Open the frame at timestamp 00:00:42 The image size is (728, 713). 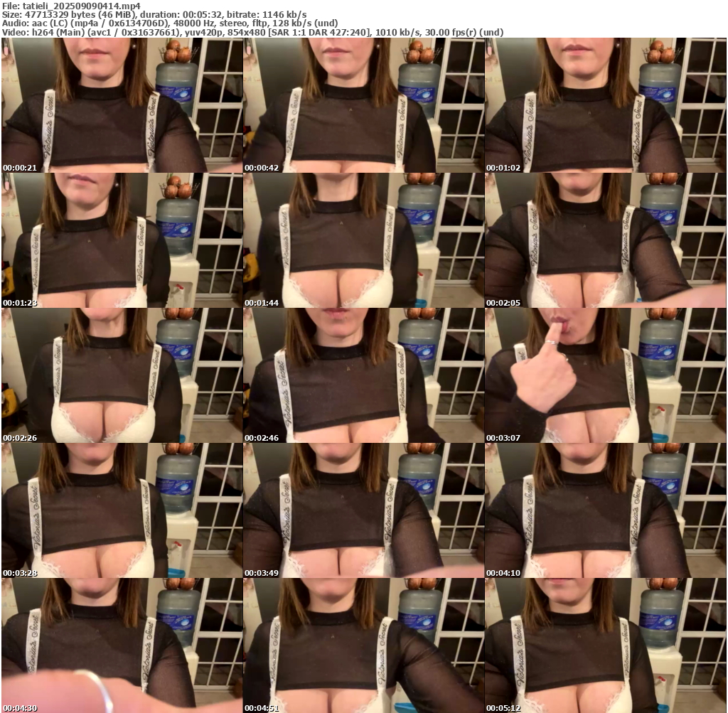pyautogui.click(x=363, y=105)
